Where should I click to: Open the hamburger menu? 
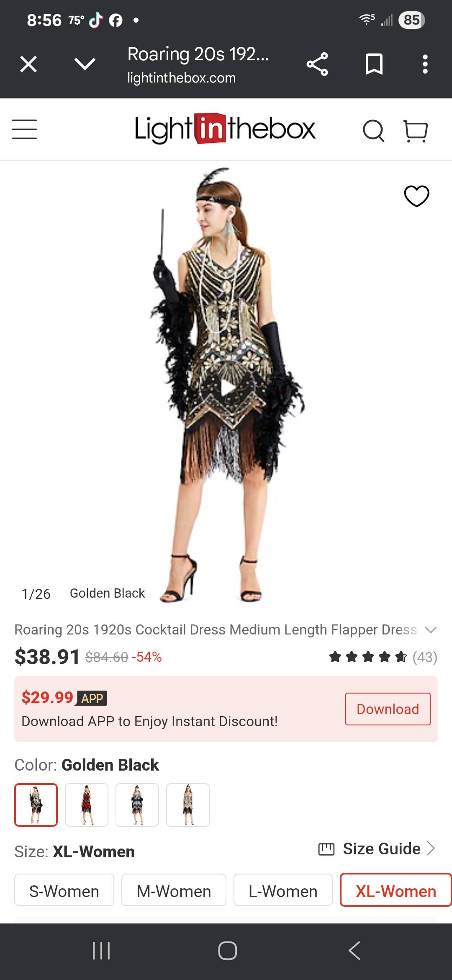tap(24, 129)
